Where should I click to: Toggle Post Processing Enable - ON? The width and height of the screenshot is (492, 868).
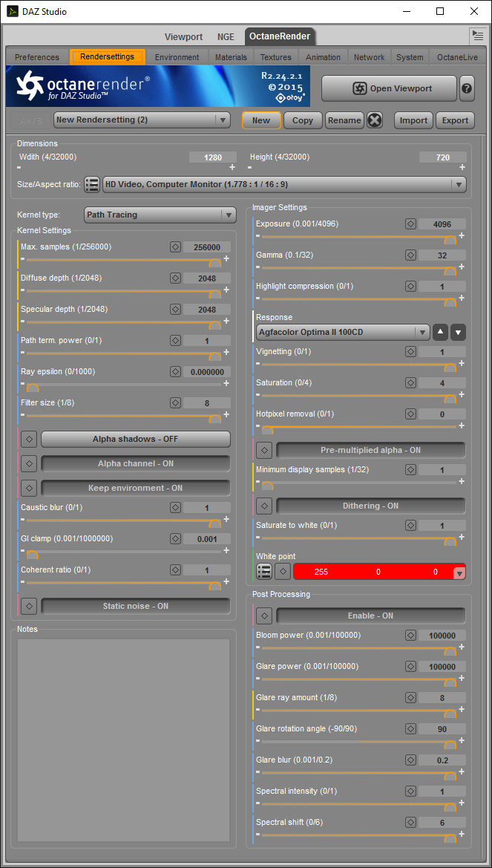click(x=371, y=616)
